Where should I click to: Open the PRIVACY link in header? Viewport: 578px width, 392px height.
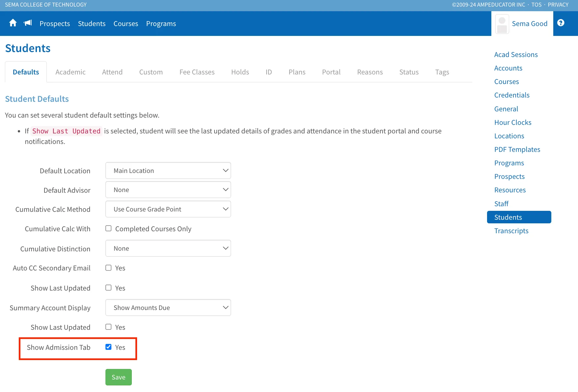[558, 5]
